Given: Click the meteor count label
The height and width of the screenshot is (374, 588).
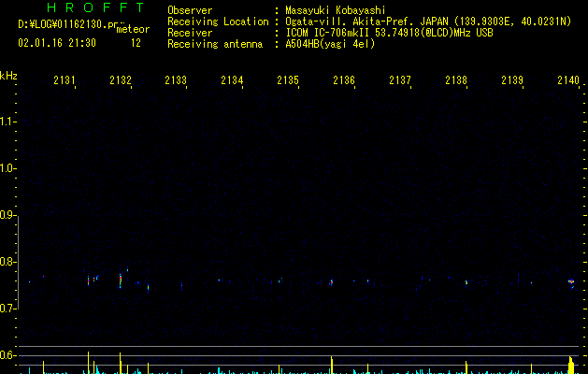Looking at the screenshot, I should click(x=133, y=29).
